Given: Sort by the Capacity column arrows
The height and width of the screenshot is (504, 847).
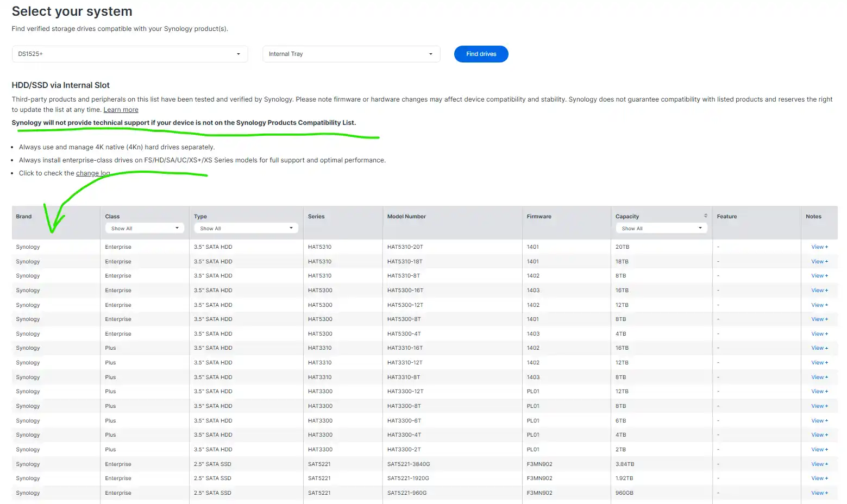Looking at the screenshot, I should 706,216.
